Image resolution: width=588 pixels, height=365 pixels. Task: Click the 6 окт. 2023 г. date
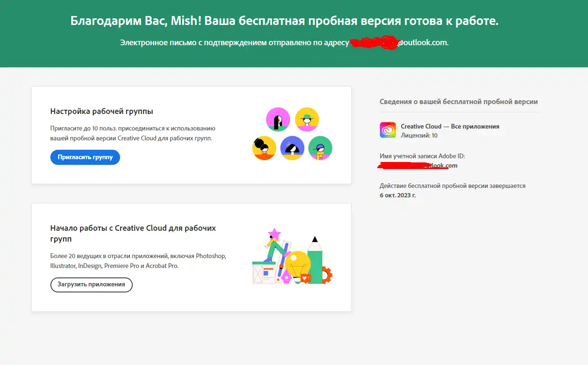[x=398, y=195]
